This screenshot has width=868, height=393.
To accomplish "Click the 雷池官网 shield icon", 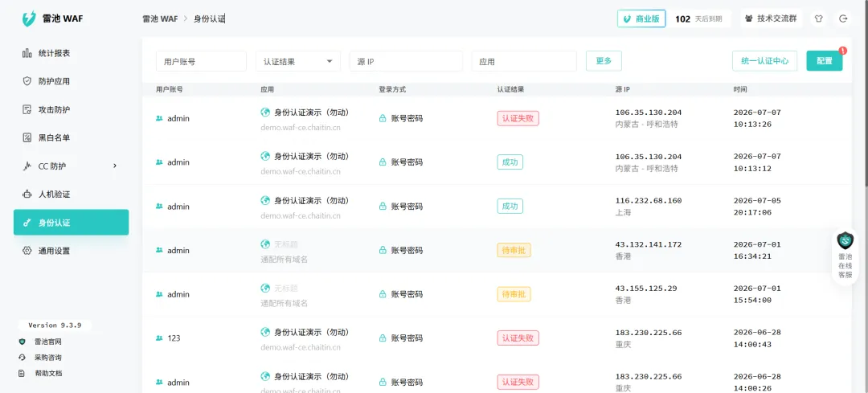I will point(23,342).
